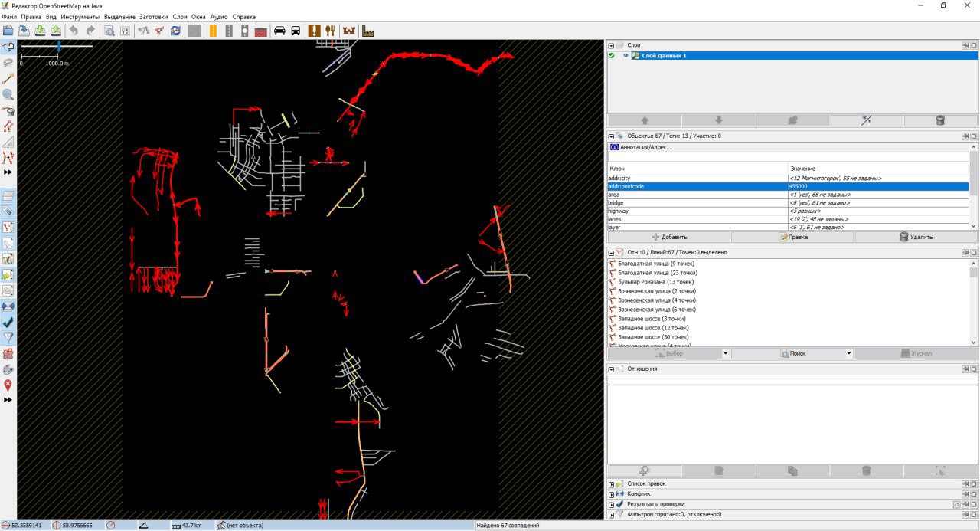The image size is (980, 531).
Task: Toggle the Validation results checkmark sidebar button
Action: click(8, 322)
